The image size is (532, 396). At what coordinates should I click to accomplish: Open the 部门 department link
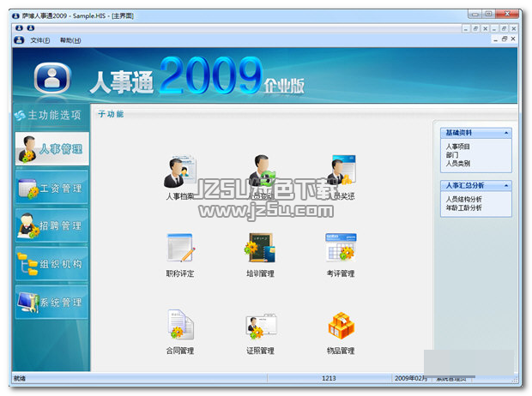click(x=452, y=155)
